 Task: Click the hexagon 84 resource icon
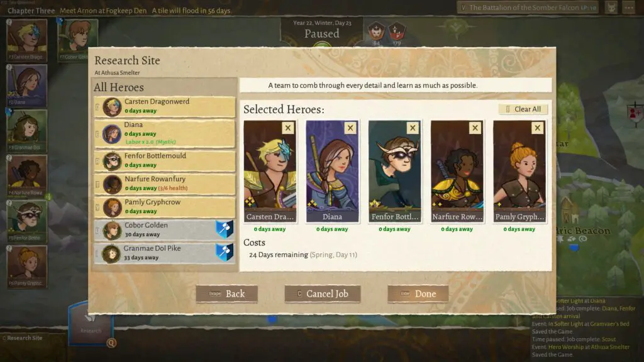point(376,31)
